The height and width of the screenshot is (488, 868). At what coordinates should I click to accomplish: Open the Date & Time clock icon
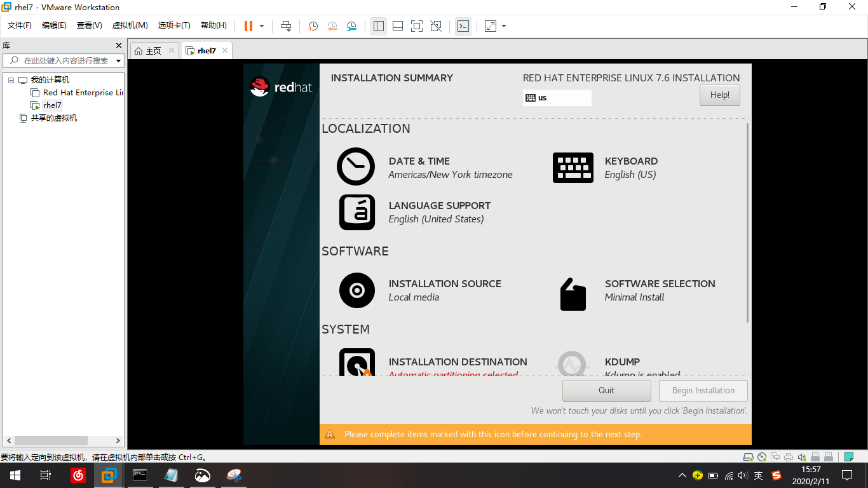[x=356, y=166]
